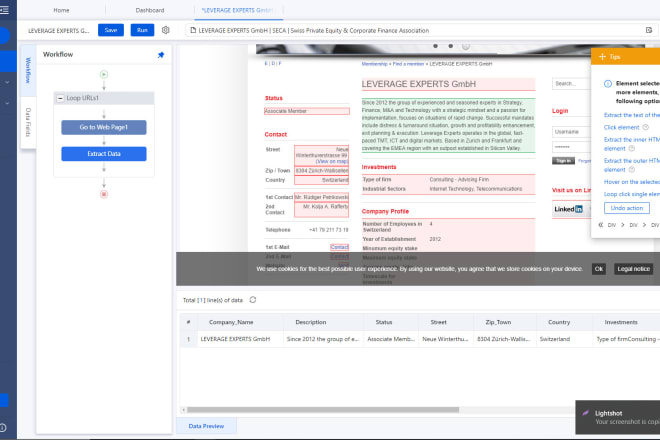Click the Search field on the webpage
Image resolution: width=660 pixels, height=440 pixels.
(x=571, y=84)
